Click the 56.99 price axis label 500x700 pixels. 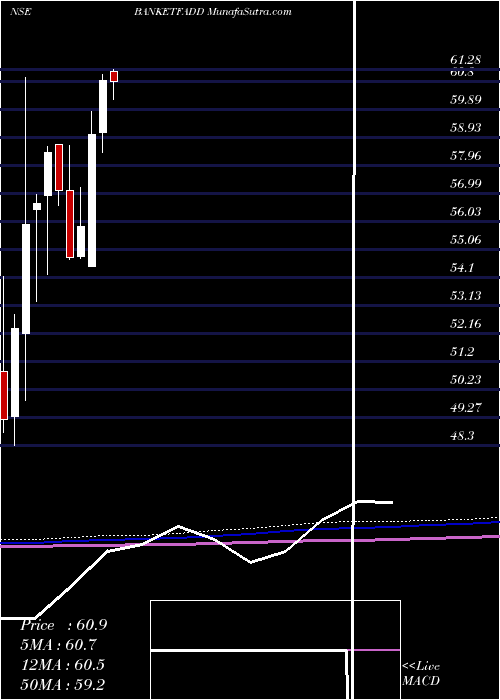466,183
